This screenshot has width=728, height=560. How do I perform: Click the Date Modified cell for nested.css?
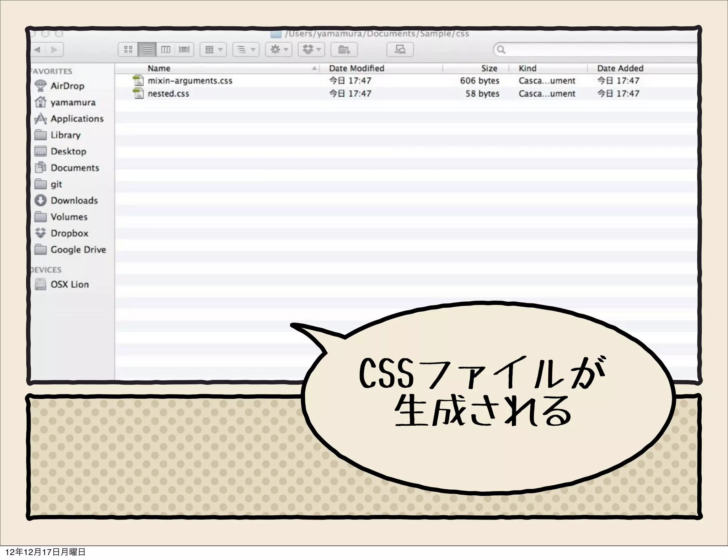pos(350,93)
